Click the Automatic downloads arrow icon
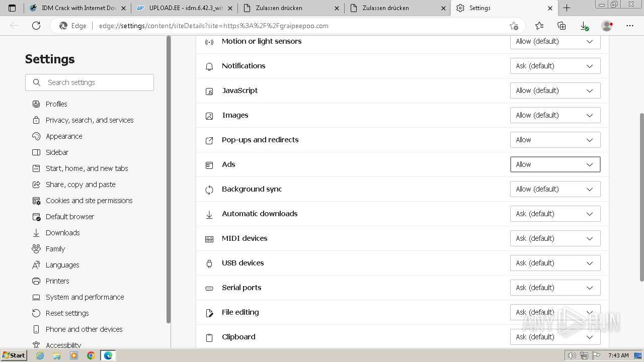 (x=209, y=214)
